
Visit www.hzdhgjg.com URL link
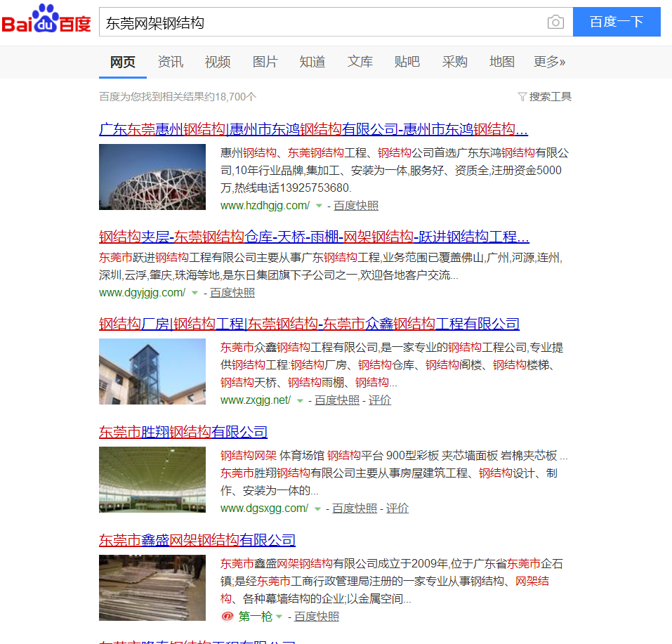(265, 206)
